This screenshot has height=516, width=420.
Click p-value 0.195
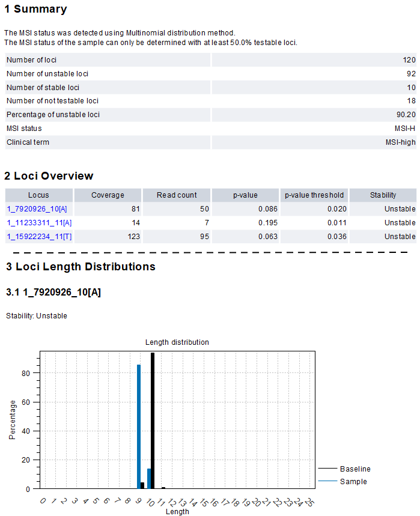coord(268,223)
